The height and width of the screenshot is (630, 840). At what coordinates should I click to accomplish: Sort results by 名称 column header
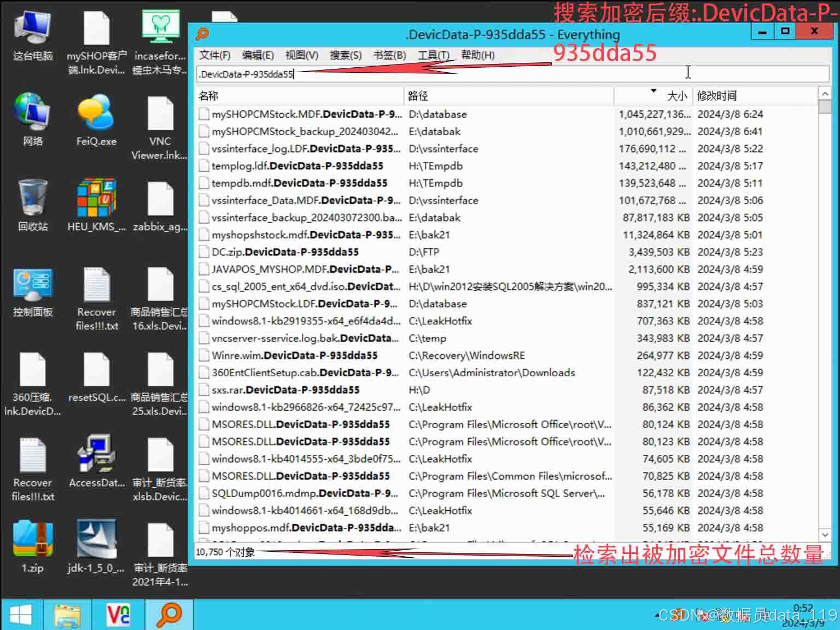click(x=300, y=96)
